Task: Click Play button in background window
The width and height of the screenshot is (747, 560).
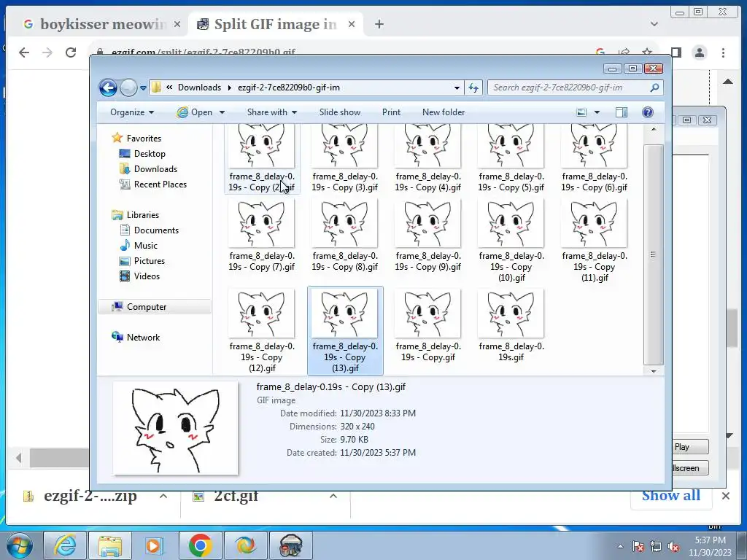Action: coord(690,447)
